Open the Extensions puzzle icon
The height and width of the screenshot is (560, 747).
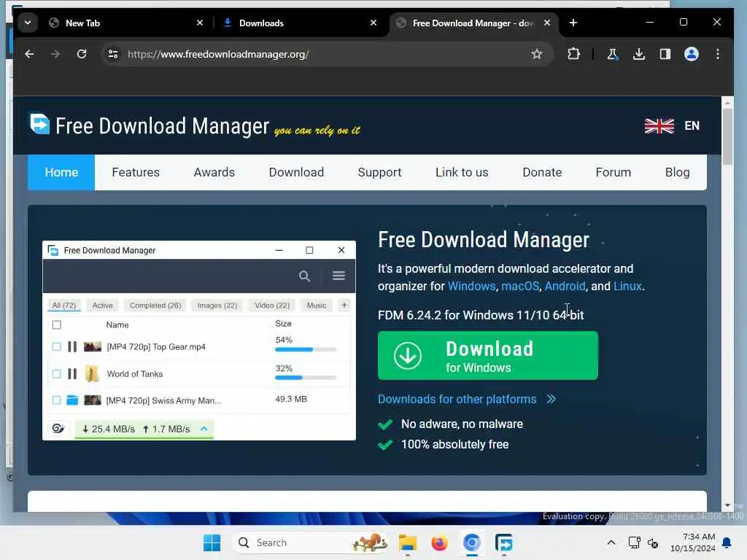point(573,54)
